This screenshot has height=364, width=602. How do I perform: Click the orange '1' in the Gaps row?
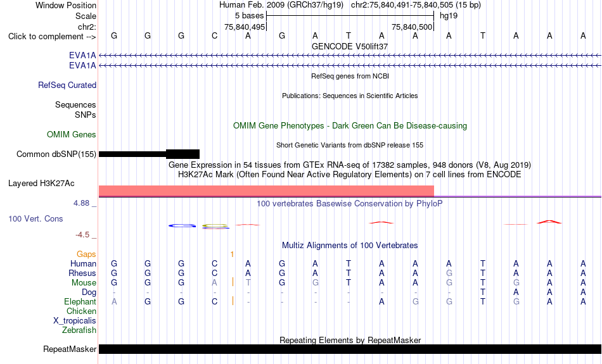pos(232,254)
